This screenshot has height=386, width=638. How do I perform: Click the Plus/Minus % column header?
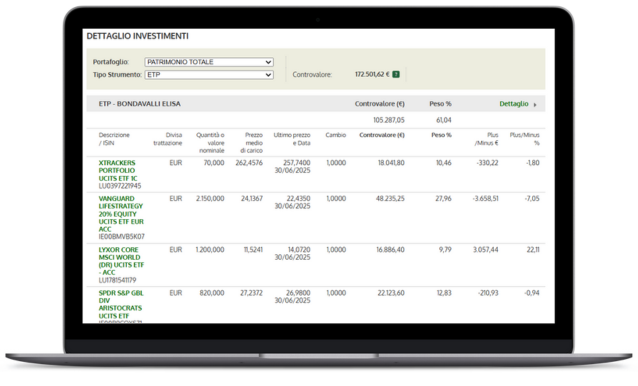(524, 139)
